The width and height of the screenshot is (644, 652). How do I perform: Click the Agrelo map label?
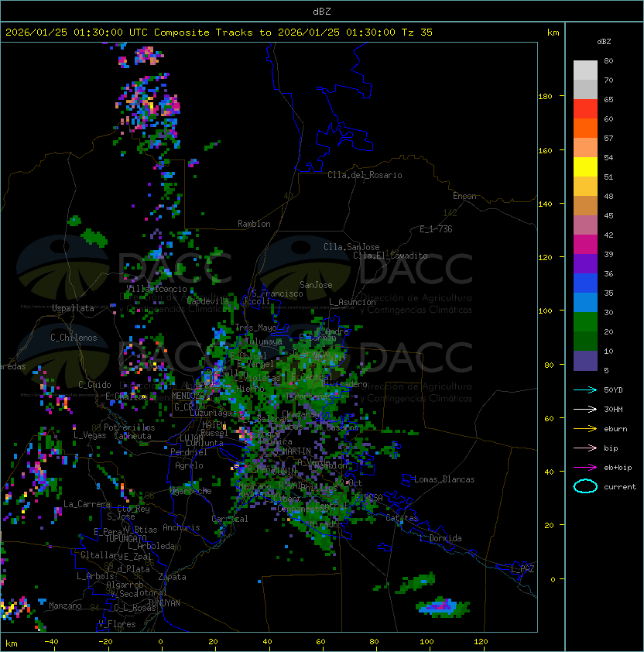pyautogui.click(x=189, y=465)
